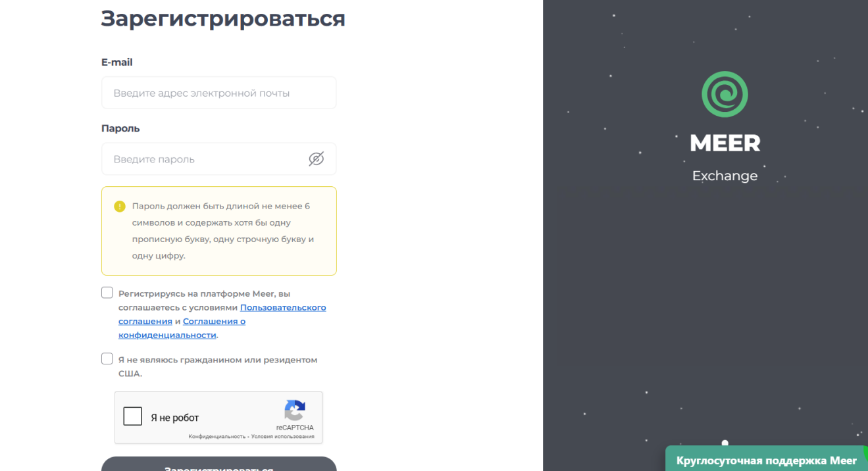Check the "Я не робот" reCAPTCHA box
The height and width of the screenshot is (471, 868).
pyautogui.click(x=132, y=416)
